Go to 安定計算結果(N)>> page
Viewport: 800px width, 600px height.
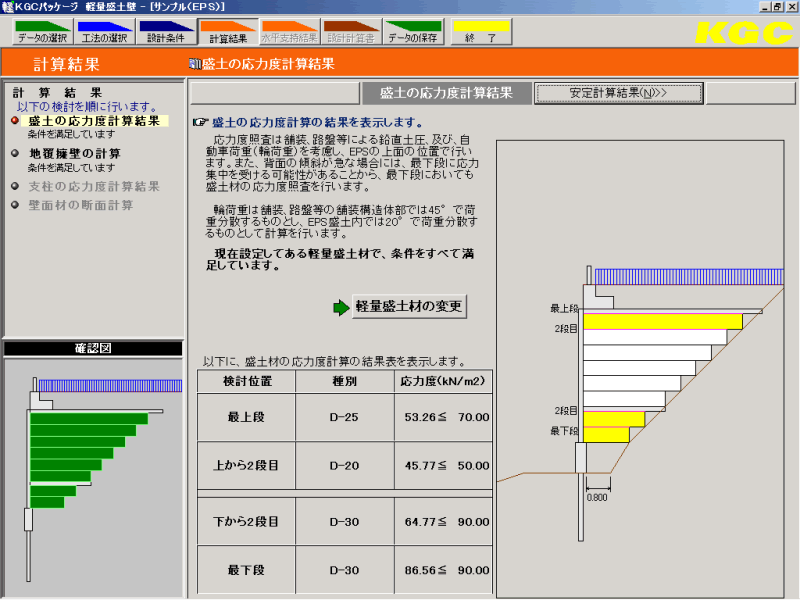(x=617, y=94)
